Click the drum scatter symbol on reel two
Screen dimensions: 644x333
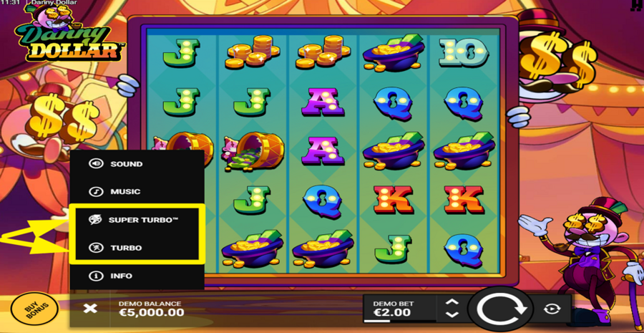click(x=253, y=152)
